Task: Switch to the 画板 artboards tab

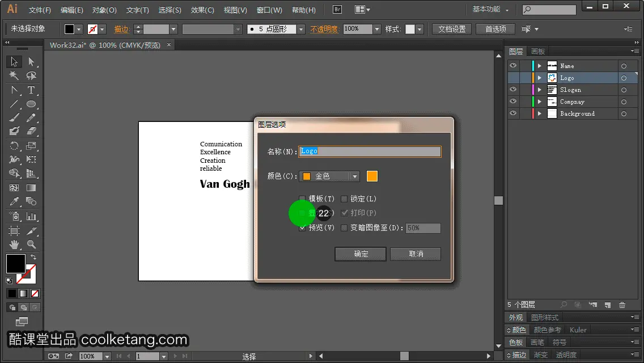Action: click(x=537, y=52)
